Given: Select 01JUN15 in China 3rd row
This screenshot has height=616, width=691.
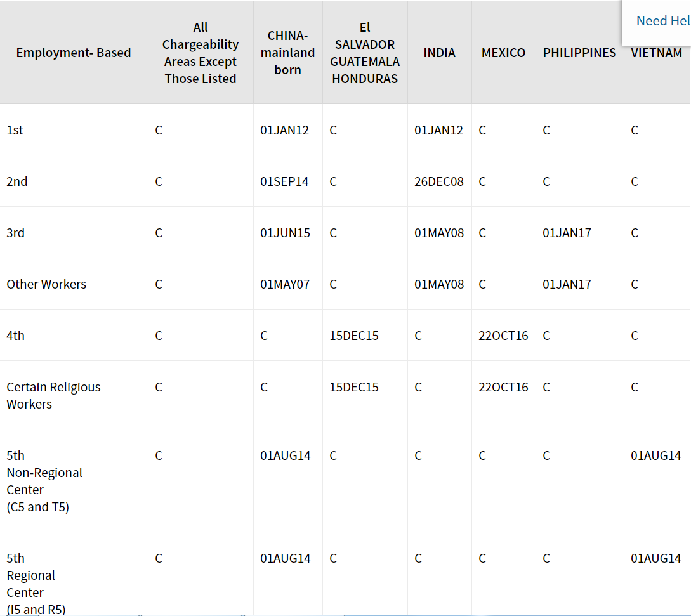Looking at the screenshot, I should pyautogui.click(x=285, y=233).
